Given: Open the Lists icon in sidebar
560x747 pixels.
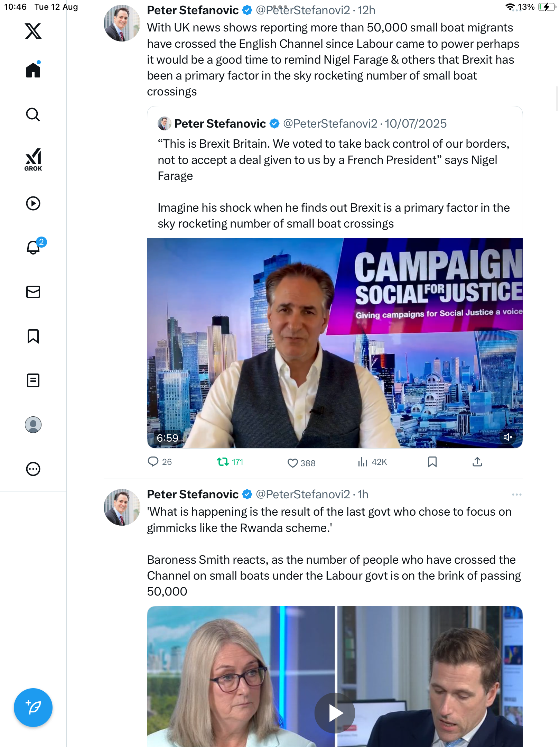Looking at the screenshot, I should click(33, 380).
